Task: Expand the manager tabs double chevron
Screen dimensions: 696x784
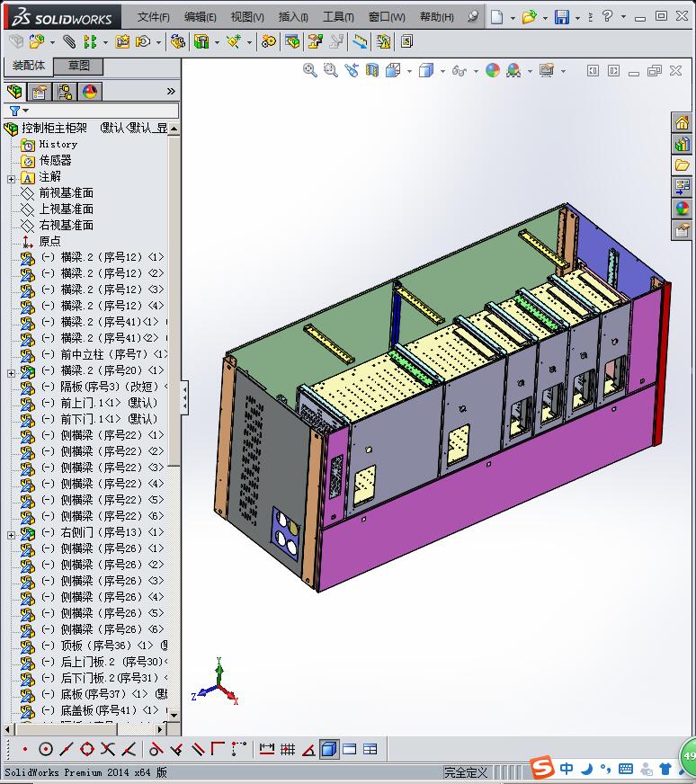Action: click(x=171, y=91)
